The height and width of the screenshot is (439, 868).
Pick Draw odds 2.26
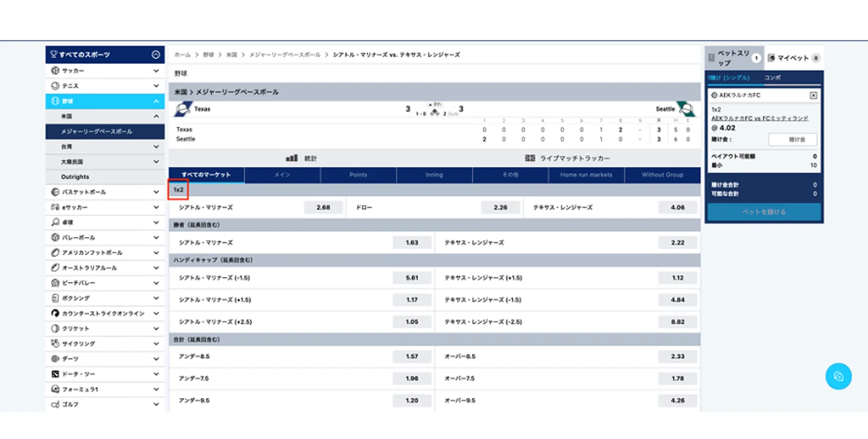click(500, 207)
